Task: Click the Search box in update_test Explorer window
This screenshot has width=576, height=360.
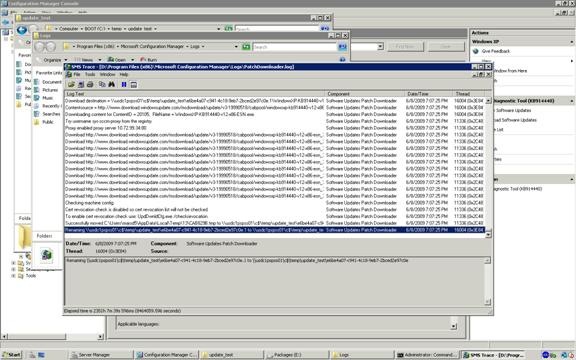Action: pyautogui.click(x=277, y=29)
